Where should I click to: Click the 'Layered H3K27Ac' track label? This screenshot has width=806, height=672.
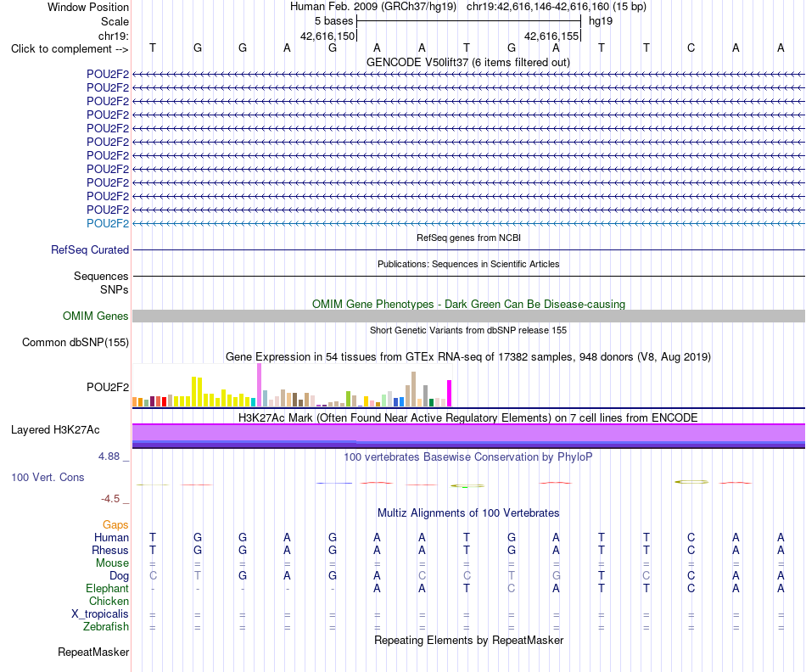point(55,430)
